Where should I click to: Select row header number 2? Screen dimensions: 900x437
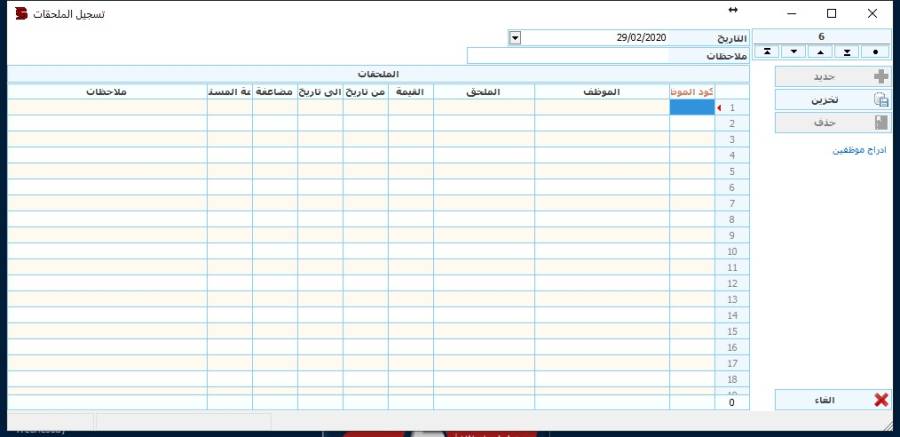click(732, 123)
